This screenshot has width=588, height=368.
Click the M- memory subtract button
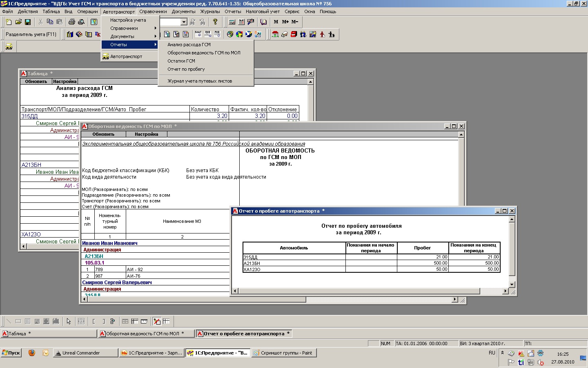pyautogui.click(x=295, y=22)
